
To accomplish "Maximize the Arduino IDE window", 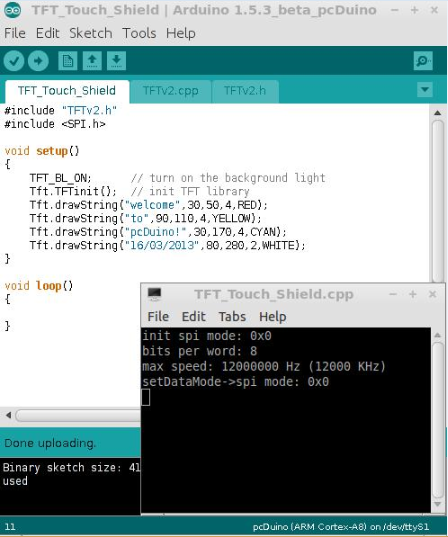I will 414,10.
